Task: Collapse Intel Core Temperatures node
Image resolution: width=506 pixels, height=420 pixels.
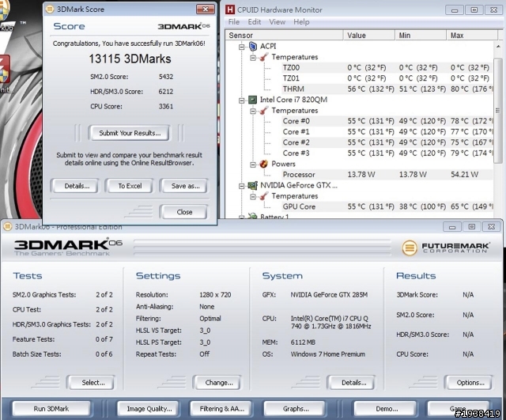Action: click(253, 112)
